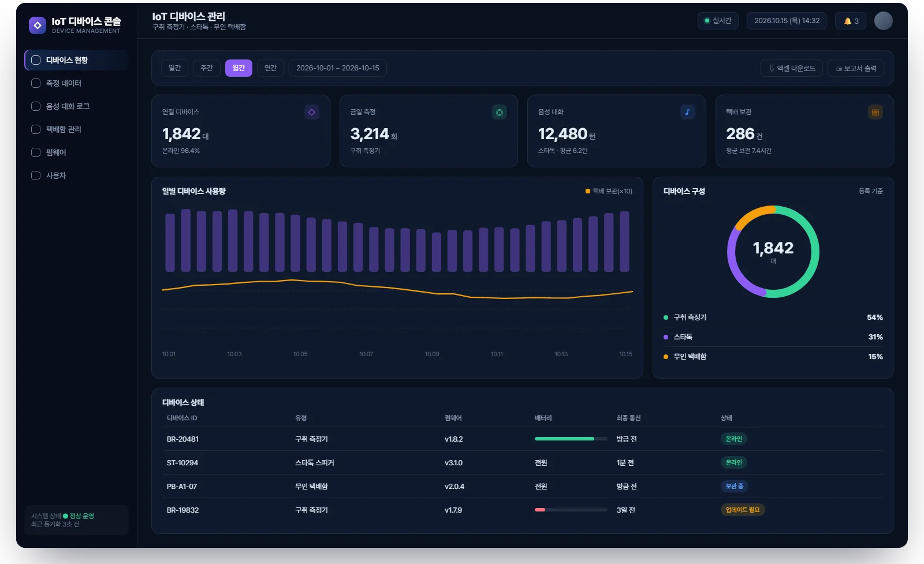Click the 엑셀 다운로드 button
The height and width of the screenshot is (564, 924).
[792, 68]
